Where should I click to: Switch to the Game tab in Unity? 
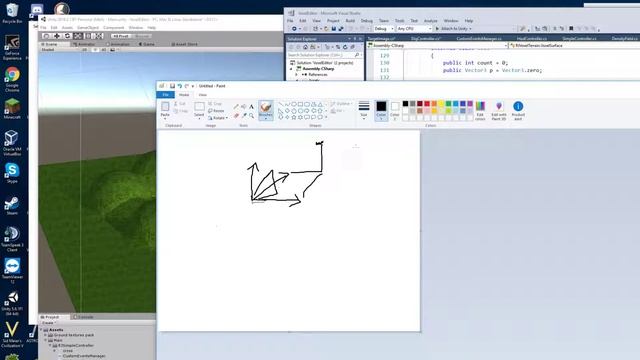[x=147, y=44]
